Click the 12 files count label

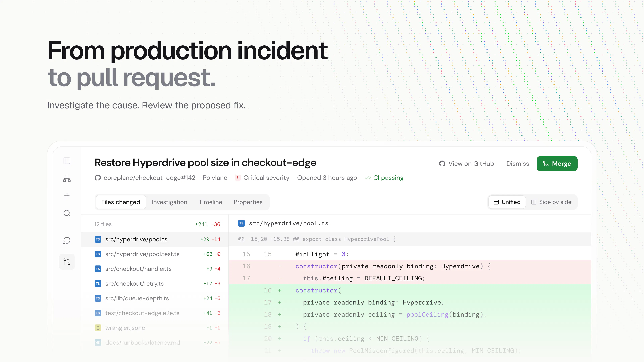pos(103,224)
